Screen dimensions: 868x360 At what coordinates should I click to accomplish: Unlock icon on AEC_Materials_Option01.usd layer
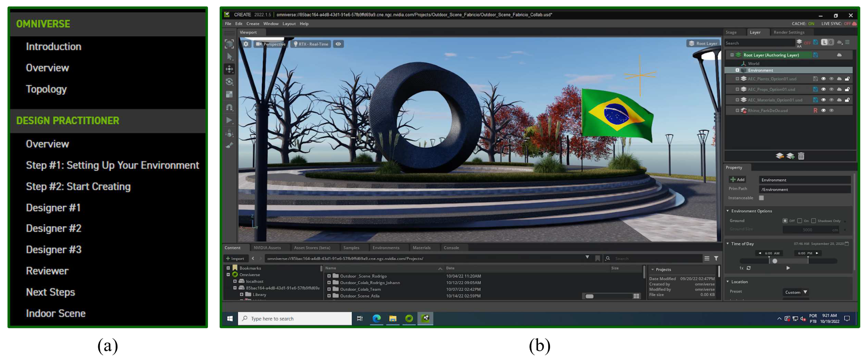(x=847, y=100)
